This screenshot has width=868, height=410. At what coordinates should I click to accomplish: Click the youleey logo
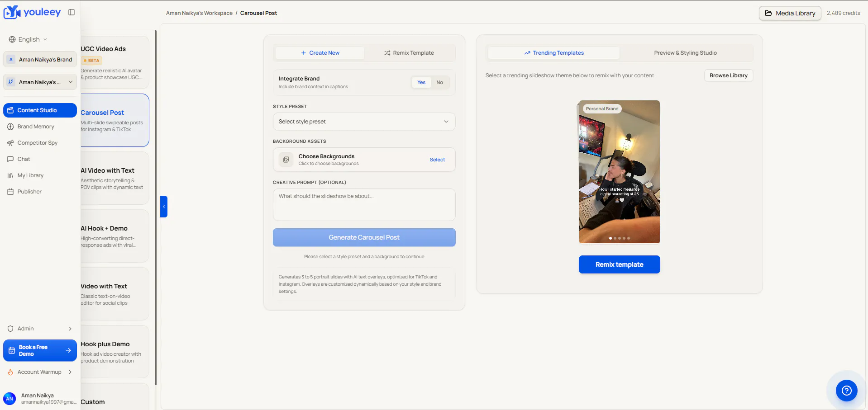(x=32, y=12)
